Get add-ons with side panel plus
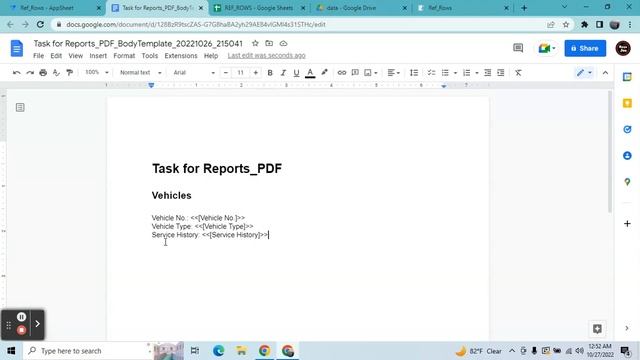This screenshot has width=640, height=360. coord(627,224)
